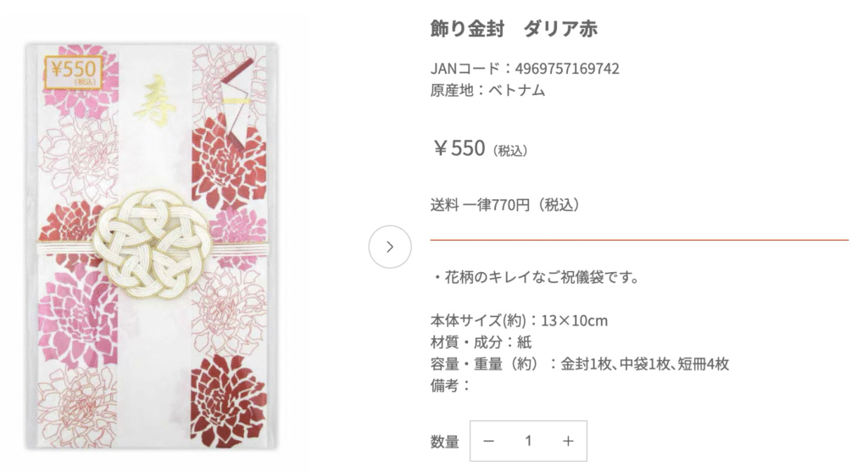Select the product title 飾り金封 ダリア赤
The image size is (868, 472).
pyautogui.click(x=514, y=29)
